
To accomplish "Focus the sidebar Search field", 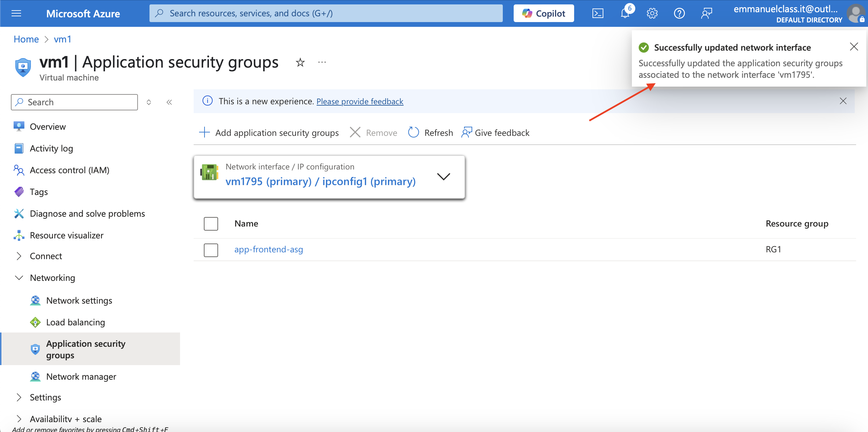I will pyautogui.click(x=74, y=102).
